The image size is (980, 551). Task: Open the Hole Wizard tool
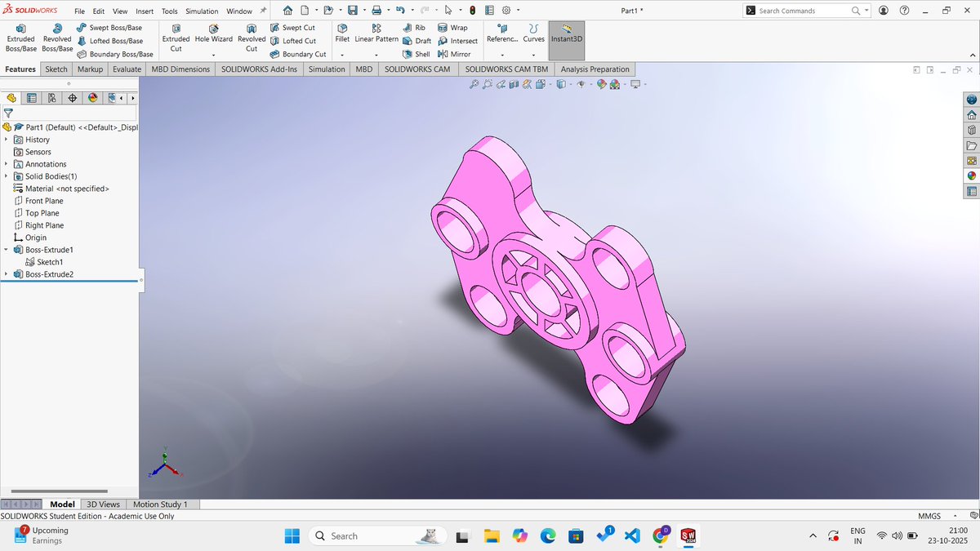point(213,33)
